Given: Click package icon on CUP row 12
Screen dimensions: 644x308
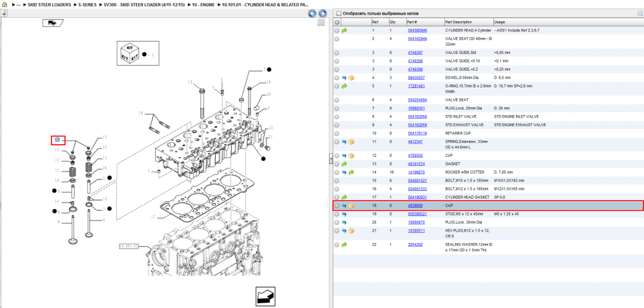Looking at the screenshot, I should (x=351, y=156).
